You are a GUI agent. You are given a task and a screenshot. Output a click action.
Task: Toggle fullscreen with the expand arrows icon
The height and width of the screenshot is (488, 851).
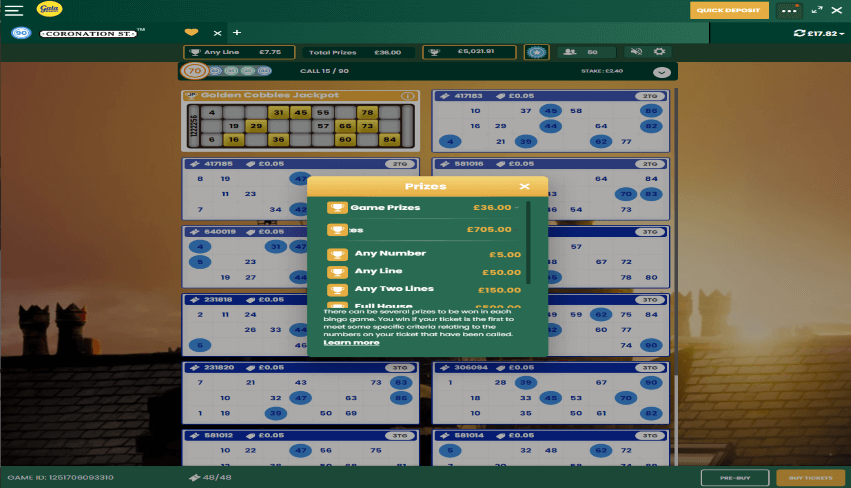click(x=817, y=10)
